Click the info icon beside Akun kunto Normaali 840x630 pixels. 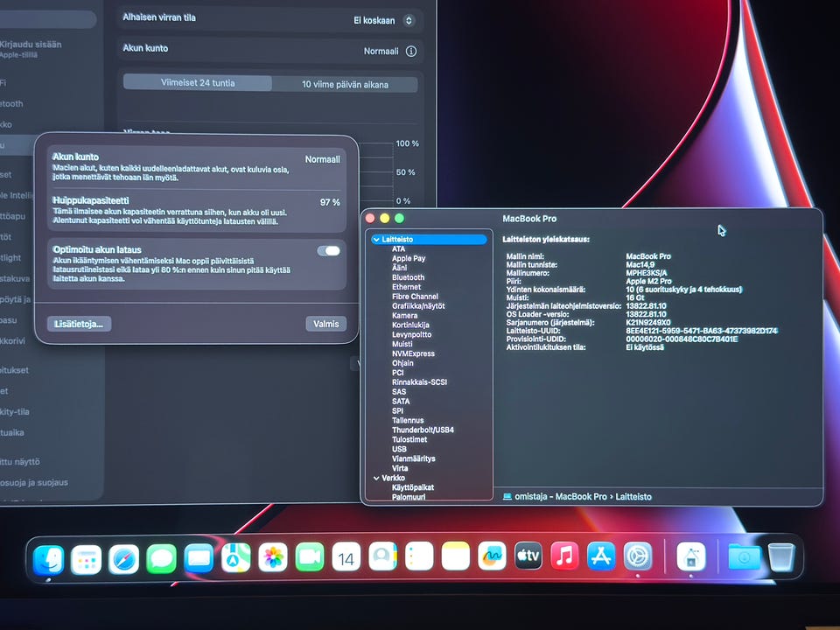(x=411, y=52)
